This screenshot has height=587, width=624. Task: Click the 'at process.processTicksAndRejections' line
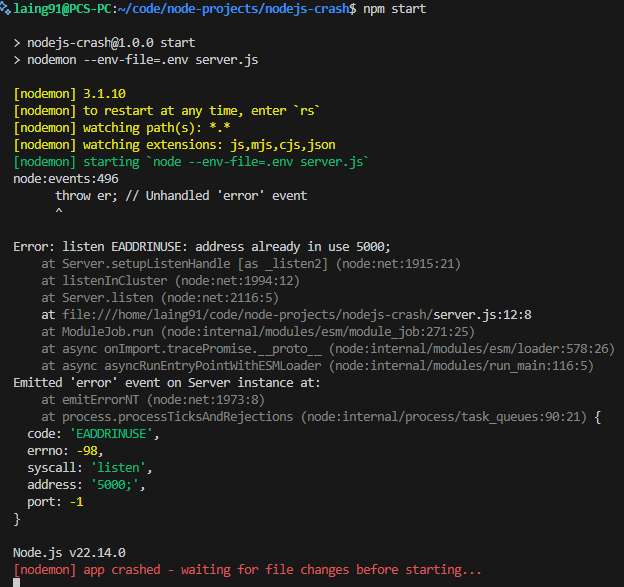pyautogui.click(x=321, y=417)
